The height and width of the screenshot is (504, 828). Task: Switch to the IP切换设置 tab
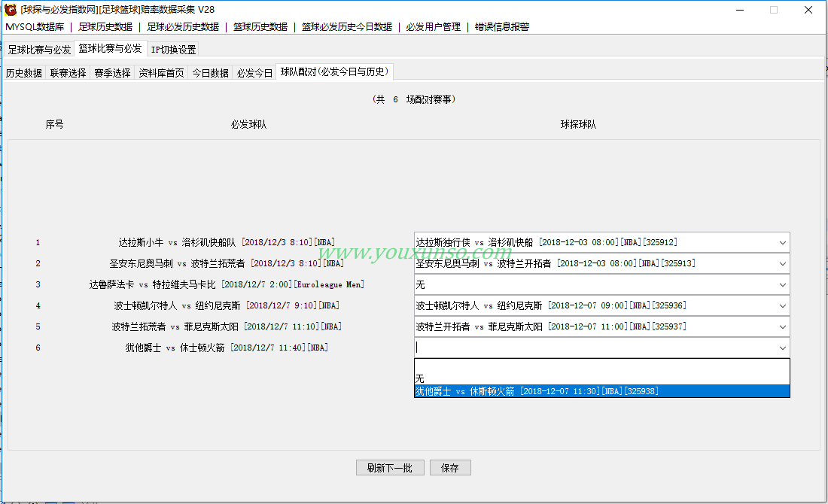click(173, 50)
